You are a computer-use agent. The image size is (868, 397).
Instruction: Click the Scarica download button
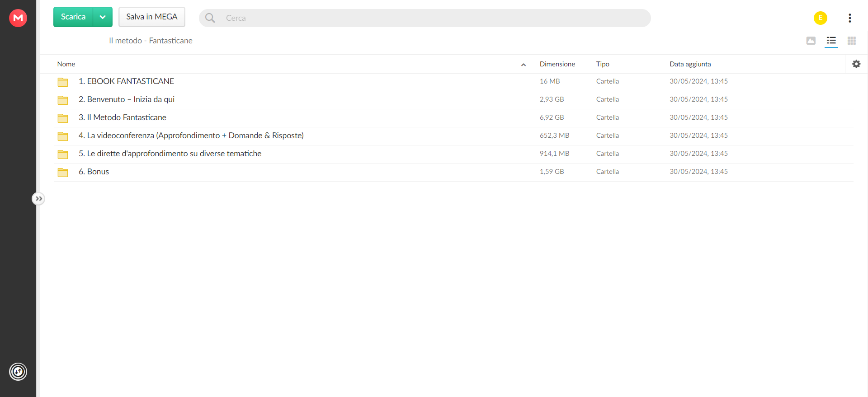(73, 17)
